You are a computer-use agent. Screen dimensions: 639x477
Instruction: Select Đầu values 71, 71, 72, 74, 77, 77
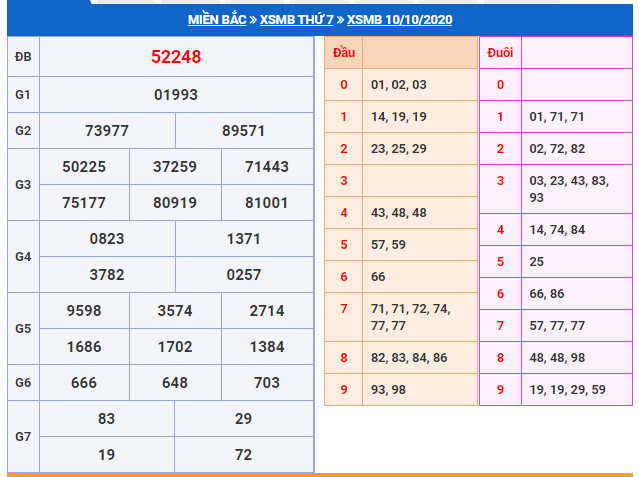411,317
